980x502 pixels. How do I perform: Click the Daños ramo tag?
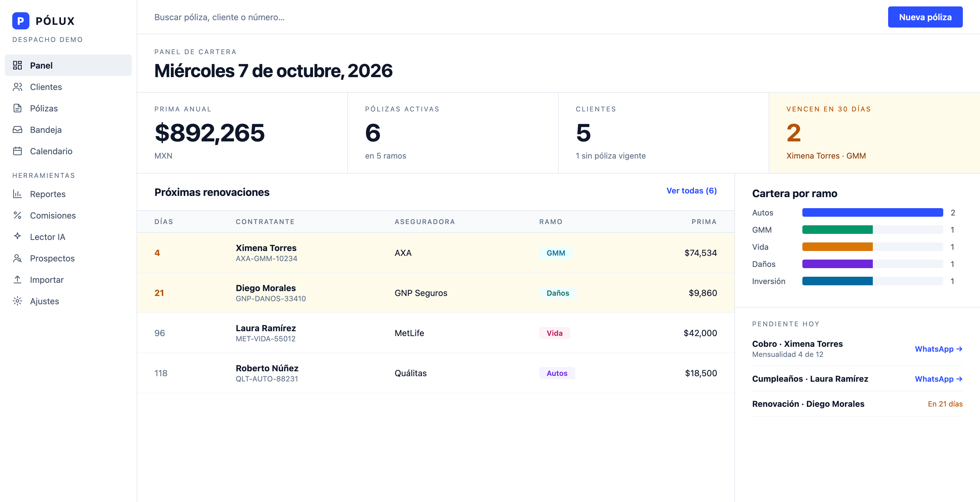click(x=558, y=293)
